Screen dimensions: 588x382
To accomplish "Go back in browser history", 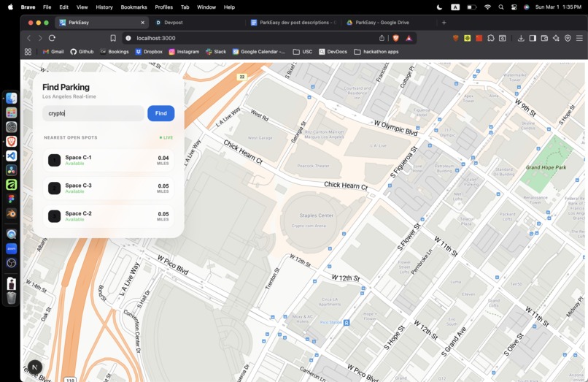I will click(x=29, y=38).
